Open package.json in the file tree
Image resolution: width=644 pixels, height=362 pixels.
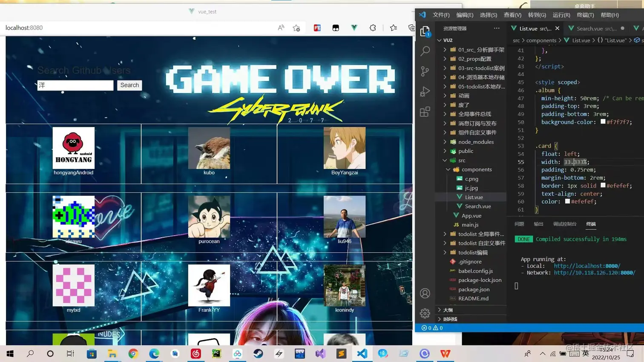coord(474,289)
